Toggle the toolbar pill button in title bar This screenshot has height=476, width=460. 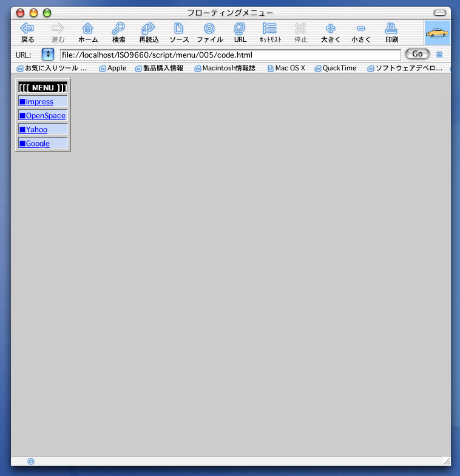pos(439,13)
